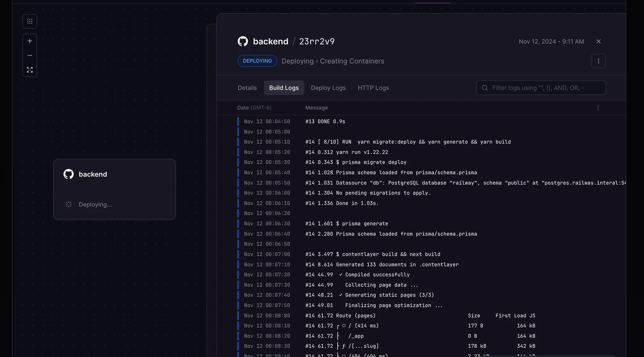
Task: Select the Build Logs tab
Action: [x=284, y=88]
